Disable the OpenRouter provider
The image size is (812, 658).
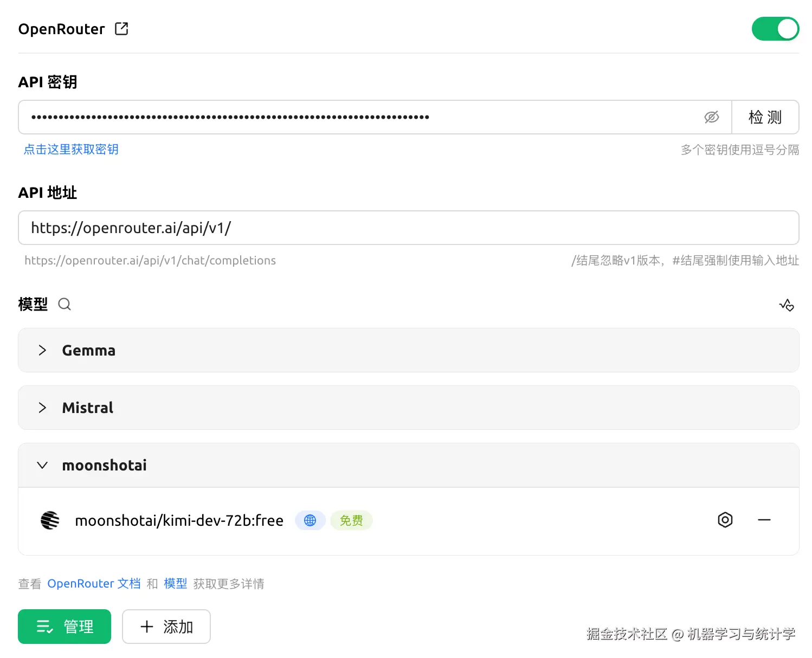[775, 29]
